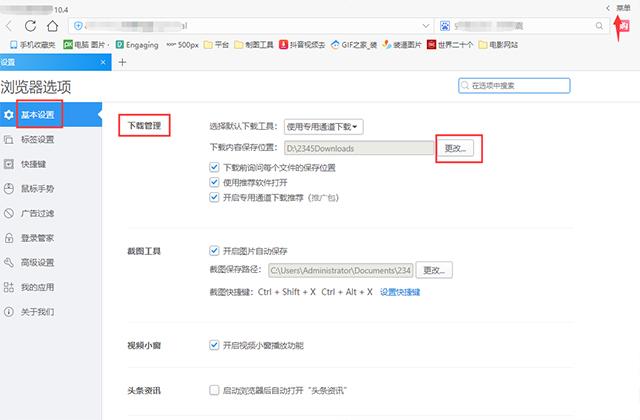Click the screenshot save path field
This screenshot has height=420, width=640.
[x=340, y=270]
